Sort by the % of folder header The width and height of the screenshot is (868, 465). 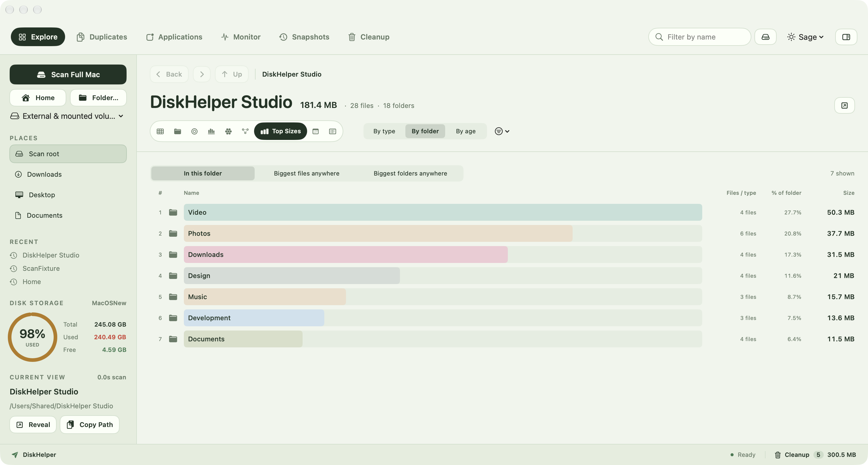coord(786,193)
